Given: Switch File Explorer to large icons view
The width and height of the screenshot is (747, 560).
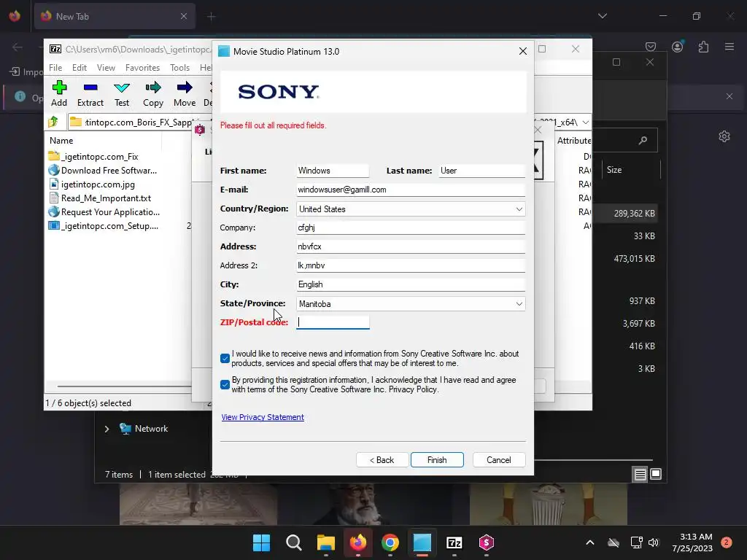Looking at the screenshot, I should [x=656, y=474].
